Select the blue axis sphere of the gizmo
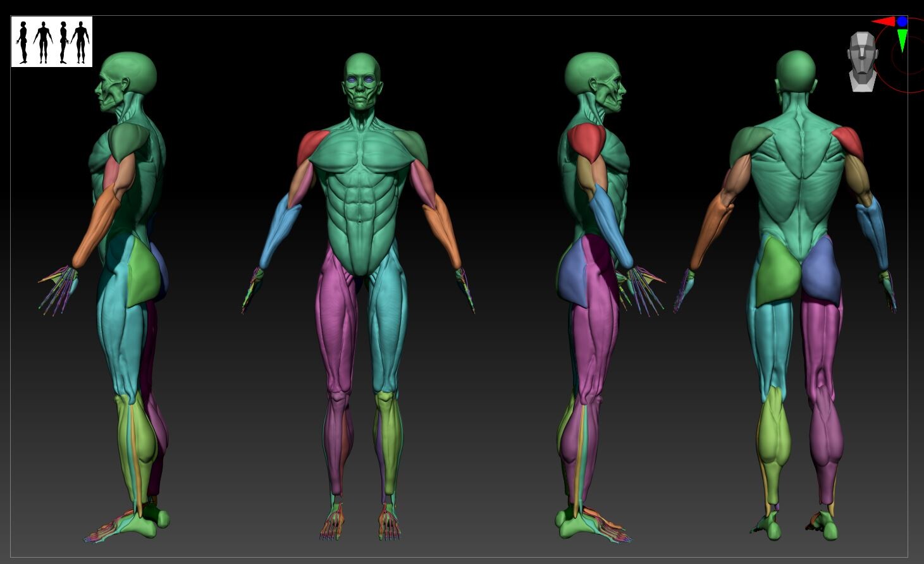 click(x=902, y=21)
